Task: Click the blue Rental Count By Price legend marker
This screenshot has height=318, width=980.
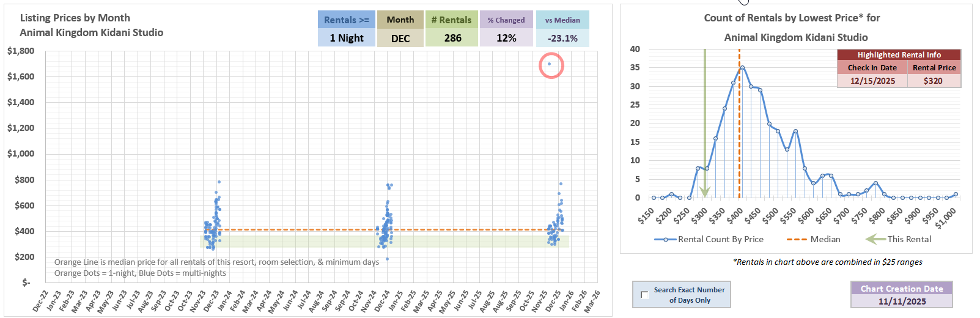Action: coord(665,239)
